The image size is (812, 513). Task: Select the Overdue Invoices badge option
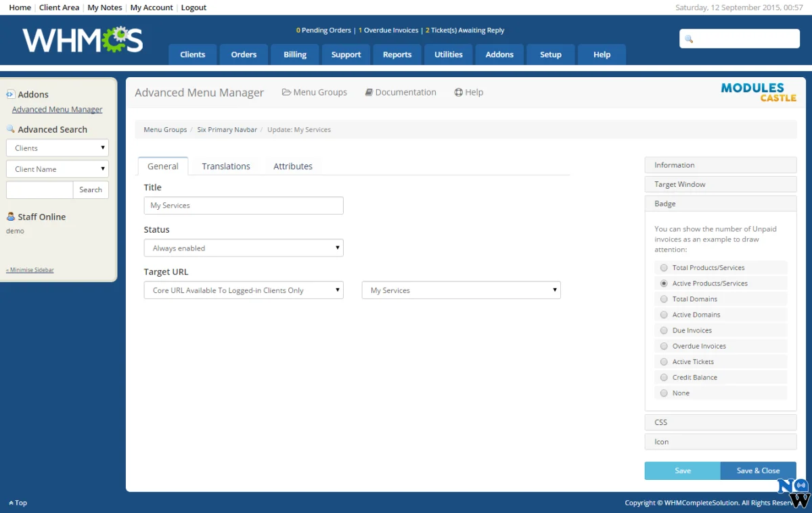[x=664, y=347]
